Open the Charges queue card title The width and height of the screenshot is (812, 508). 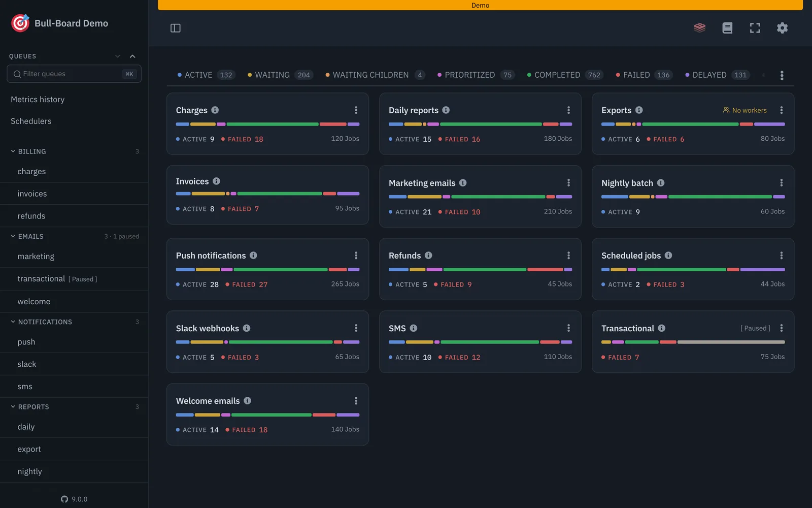pos(191,110)
